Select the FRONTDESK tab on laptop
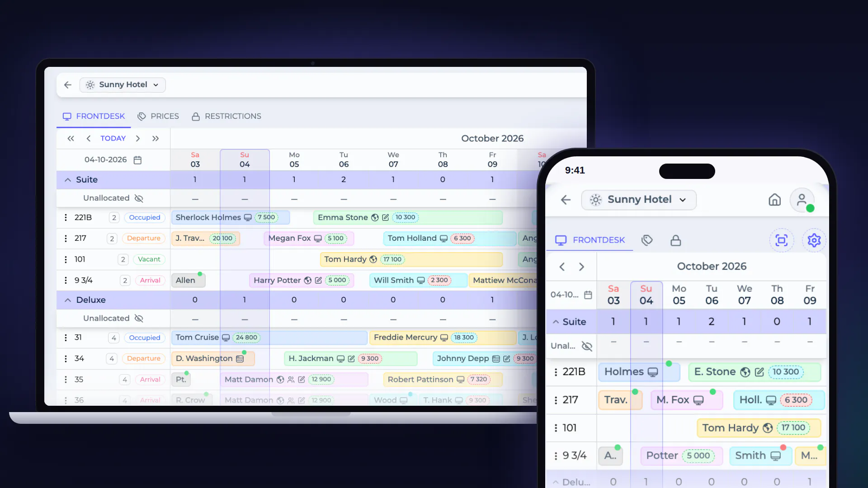 (x=94, y=116)
